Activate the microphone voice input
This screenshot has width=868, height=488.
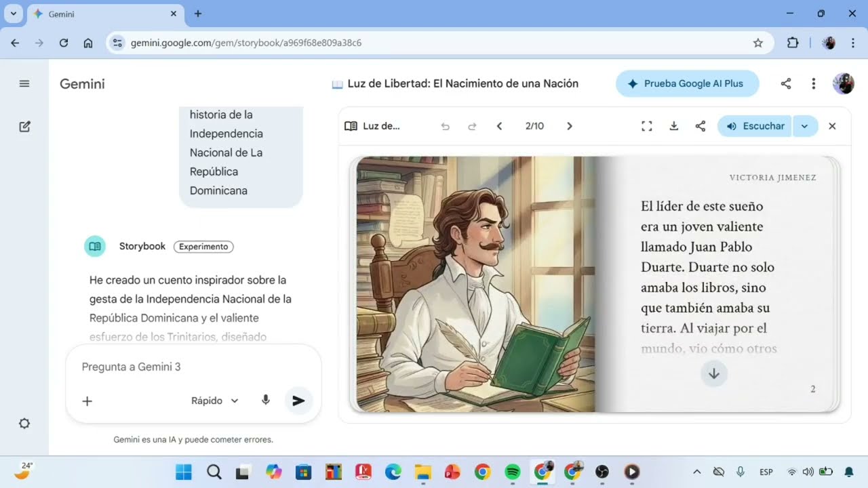coord(266,401)
